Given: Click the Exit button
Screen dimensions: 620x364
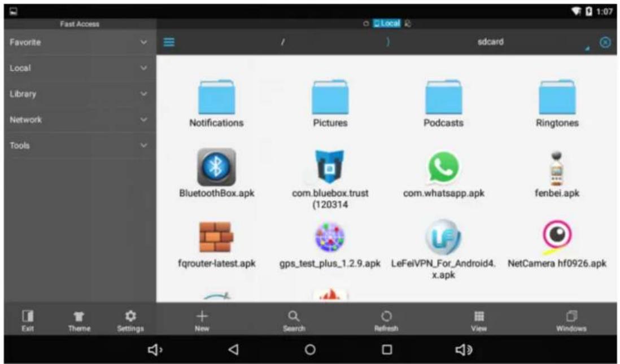Looking at the screenshot, I should tap(27, 321).
